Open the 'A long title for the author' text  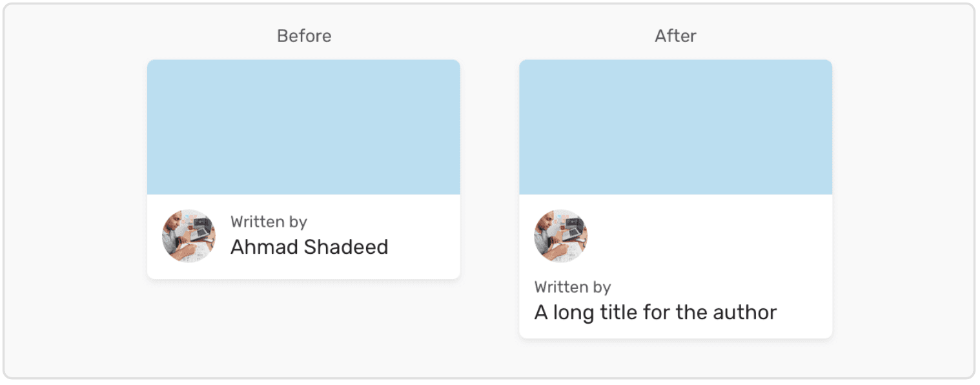(x=655, y=313)
